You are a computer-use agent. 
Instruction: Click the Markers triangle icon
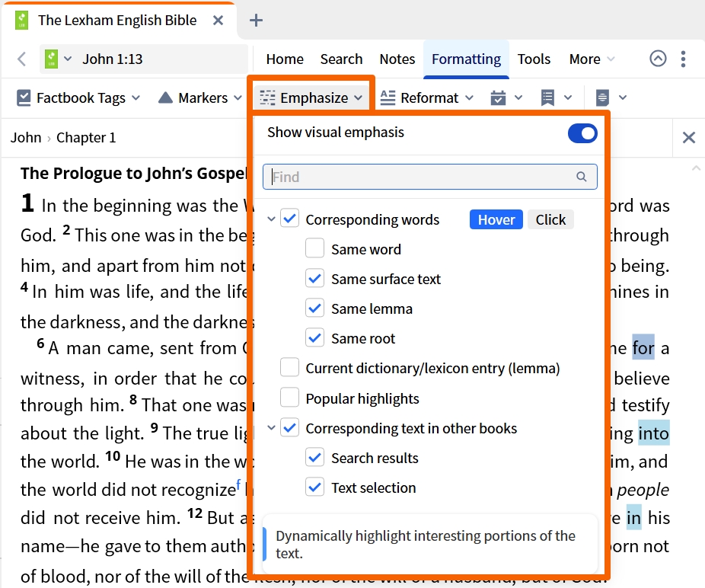point(165,97)
